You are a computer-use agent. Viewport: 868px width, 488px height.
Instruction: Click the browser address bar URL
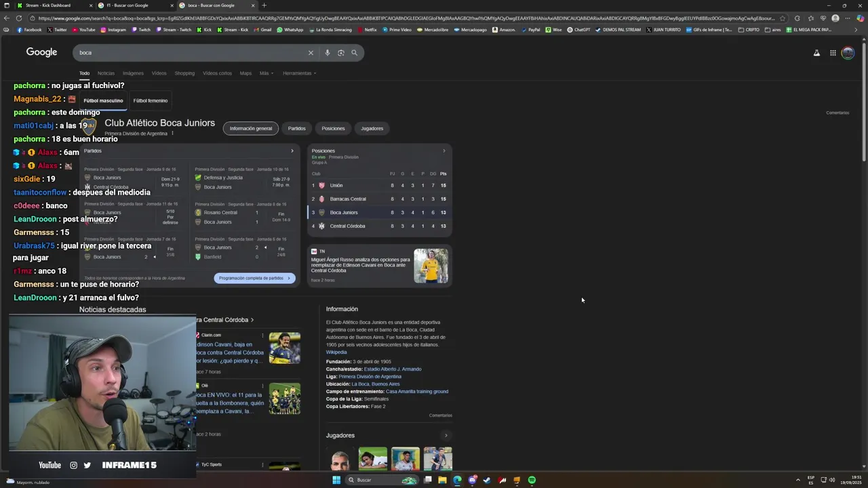click(407, 18)
